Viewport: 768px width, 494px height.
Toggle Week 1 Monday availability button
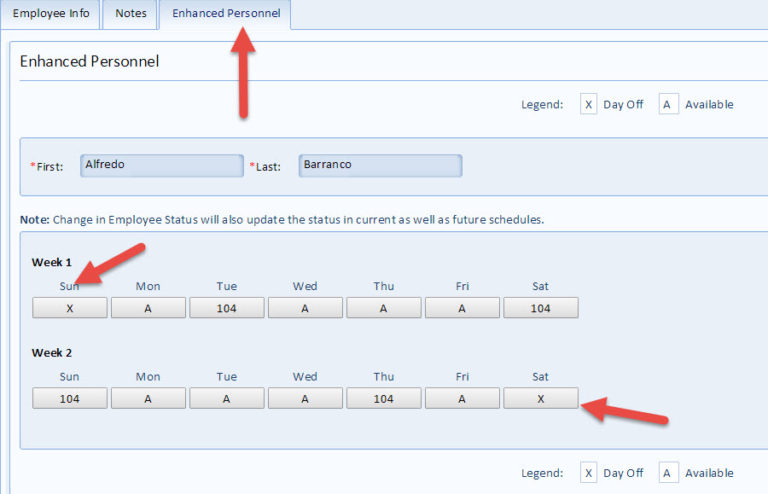pyautogui.click(x=148, y=309)
